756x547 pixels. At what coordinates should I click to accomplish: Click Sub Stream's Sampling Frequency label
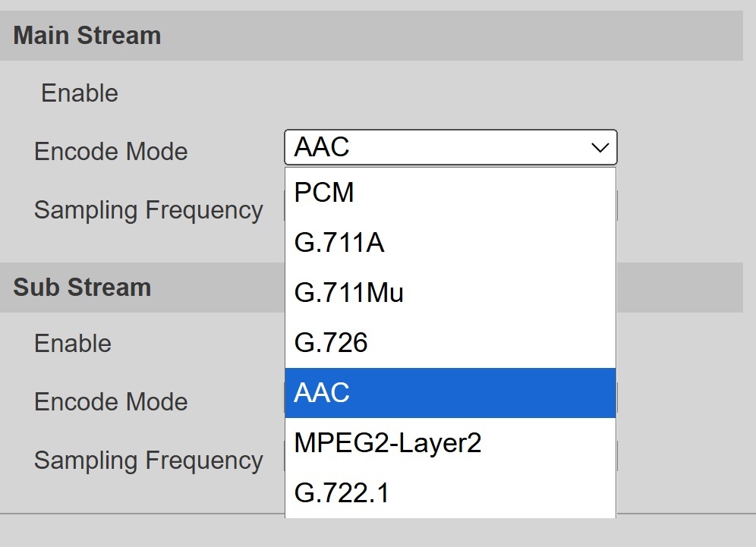(149, 461)
